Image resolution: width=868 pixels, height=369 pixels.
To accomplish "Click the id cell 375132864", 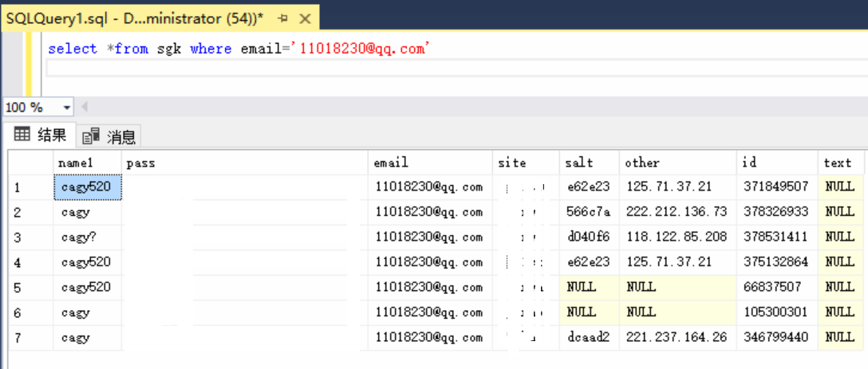I will pos(778,262).
